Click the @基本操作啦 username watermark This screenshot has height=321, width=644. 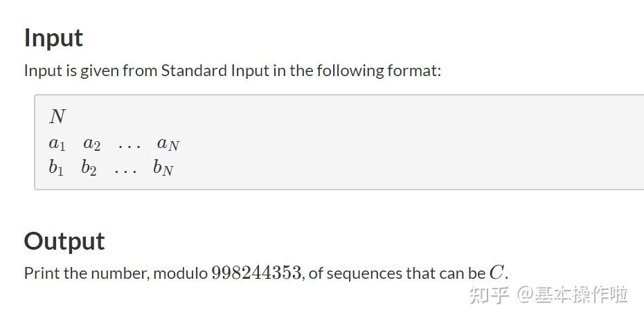(x=572, y=295)
